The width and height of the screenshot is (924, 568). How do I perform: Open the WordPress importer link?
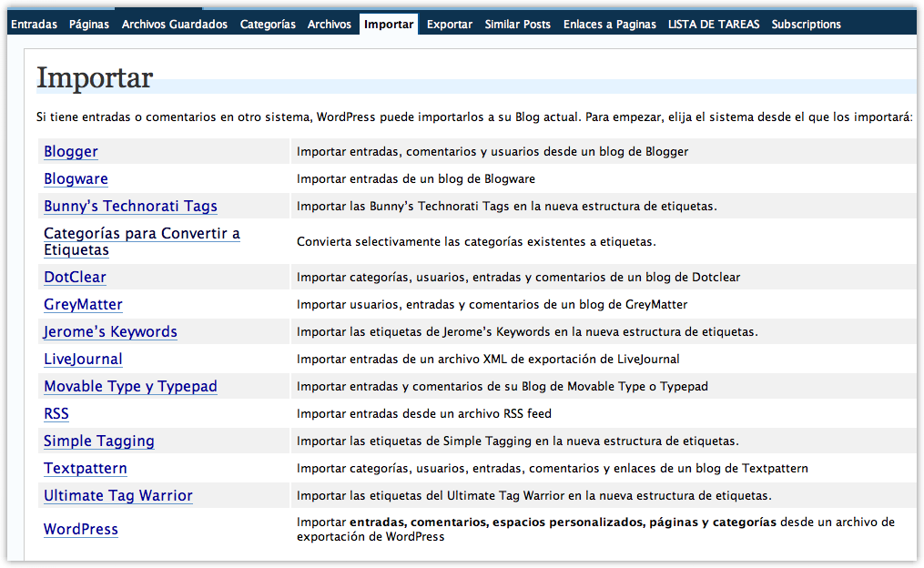[81, 530]
